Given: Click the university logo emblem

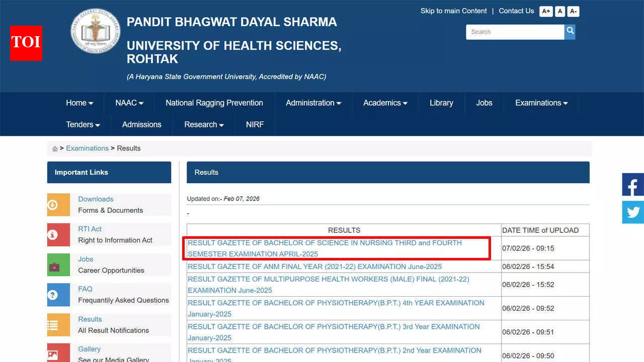Looking at the screenshot, I should 95,32.
